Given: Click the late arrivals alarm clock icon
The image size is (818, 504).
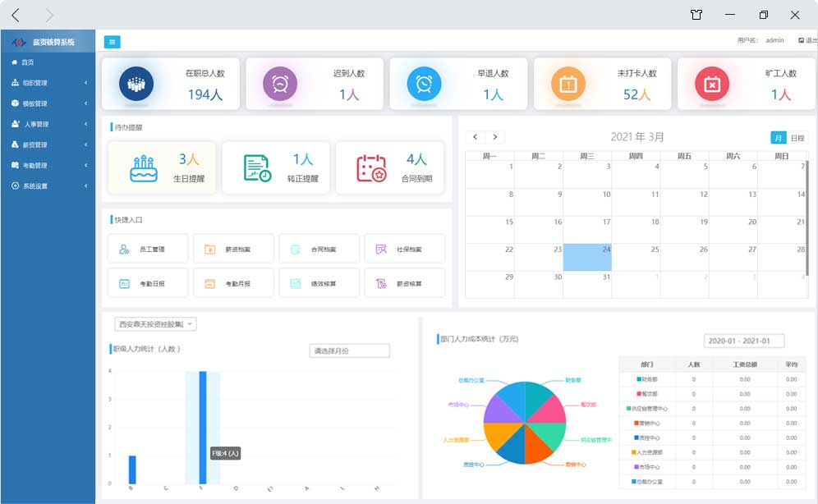Looking at the screenshot, I should [279, 84].
